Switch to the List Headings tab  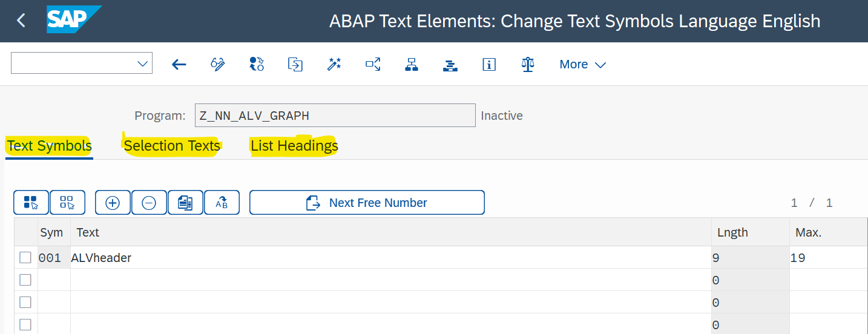click(x=294, y=146)
